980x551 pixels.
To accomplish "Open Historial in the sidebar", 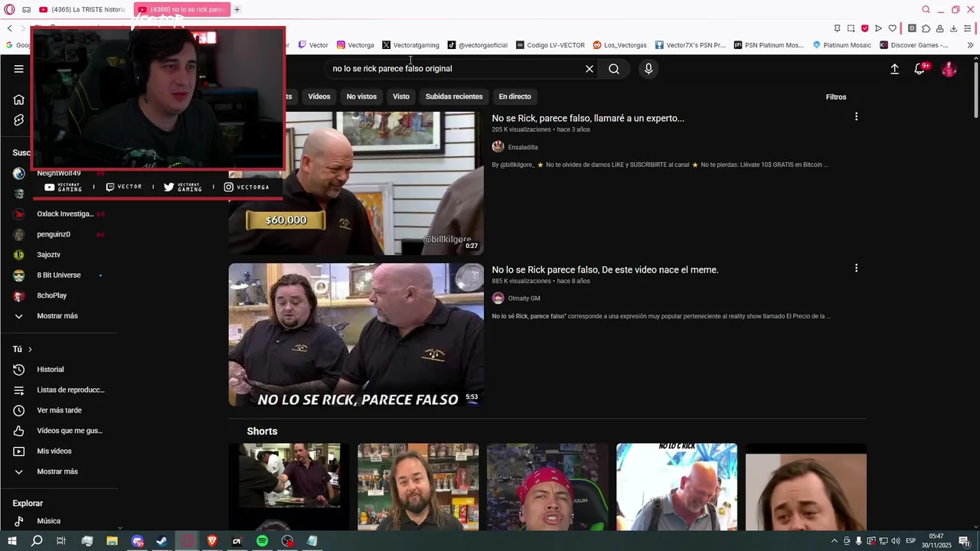I will [x=51, y=370].
